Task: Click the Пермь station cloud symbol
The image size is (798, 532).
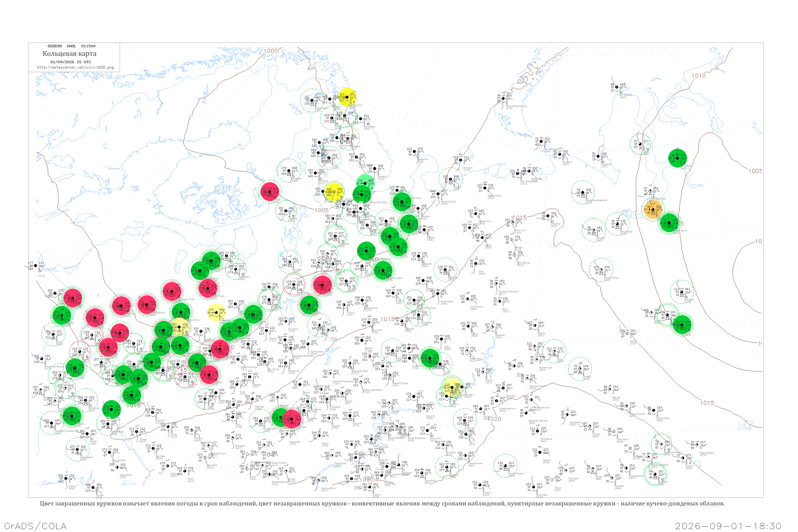Action: tap(483, 373)
